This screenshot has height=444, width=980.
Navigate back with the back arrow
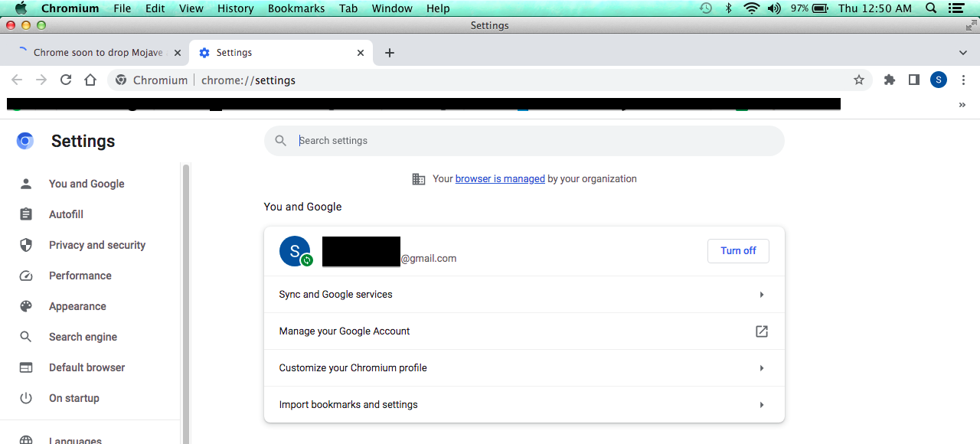click(17, 80)
